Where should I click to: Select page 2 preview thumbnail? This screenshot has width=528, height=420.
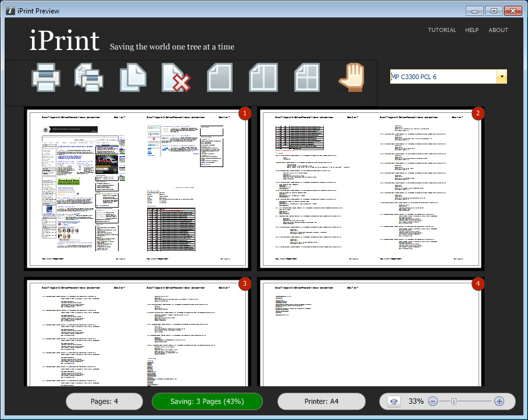(370, 188)
